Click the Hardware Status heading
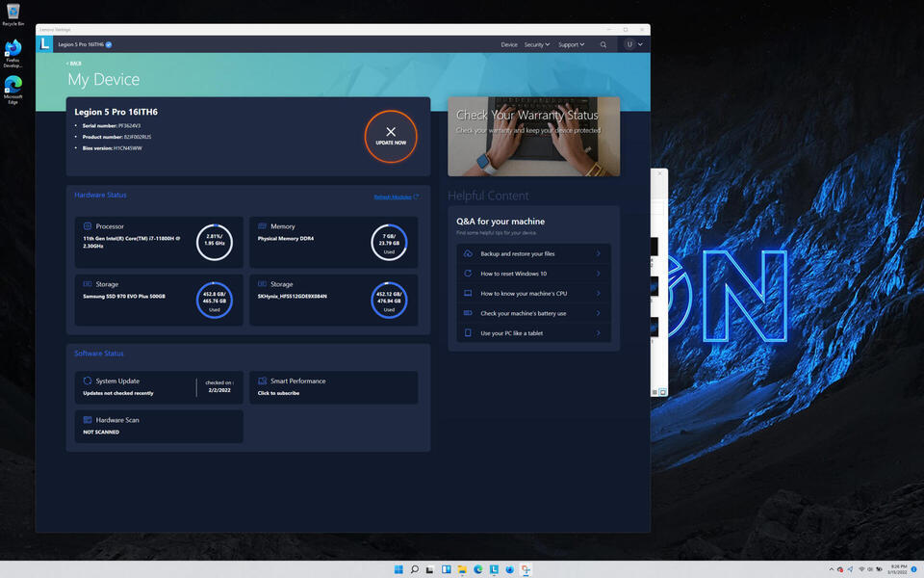 point(100,195)
